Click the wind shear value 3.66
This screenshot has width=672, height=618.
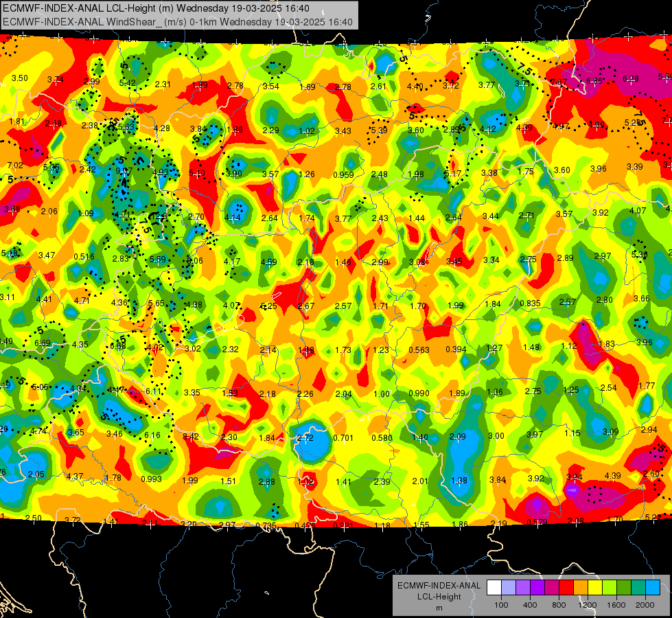(x=642, y=299)
